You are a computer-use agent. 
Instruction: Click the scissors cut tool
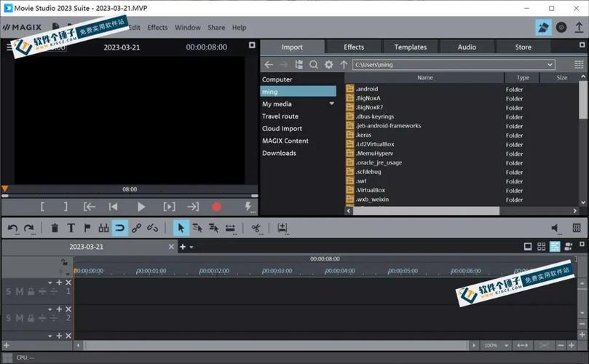click(x=256, y=228)
